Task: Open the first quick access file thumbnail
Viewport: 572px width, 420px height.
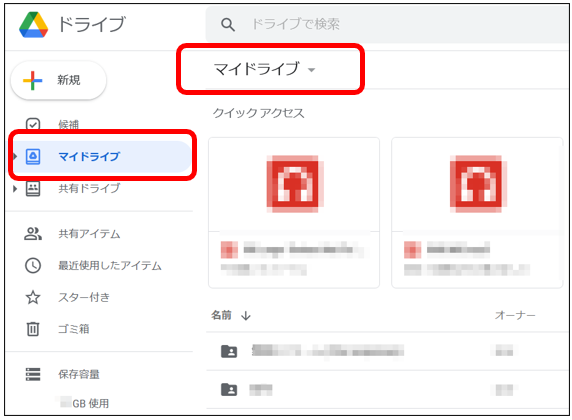Action: point(294,212)
